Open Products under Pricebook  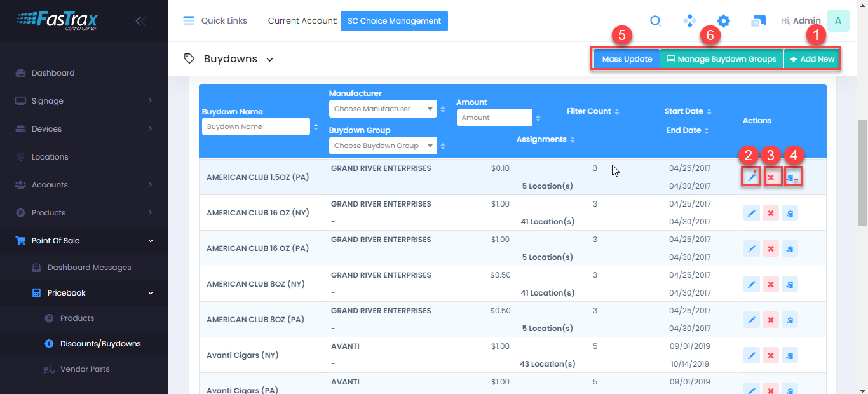coord(84,318)
